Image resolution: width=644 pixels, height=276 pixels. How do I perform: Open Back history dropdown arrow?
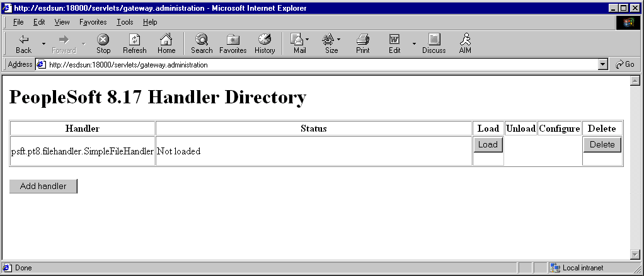pyautogui.click(x=43, y=44)
